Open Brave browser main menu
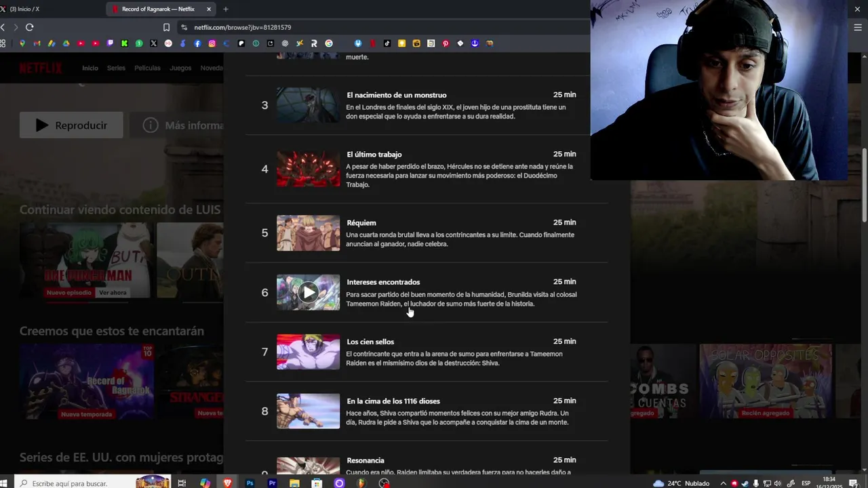Image resolution: width=868 pixels, height=488 pixels. pos(858,27)
